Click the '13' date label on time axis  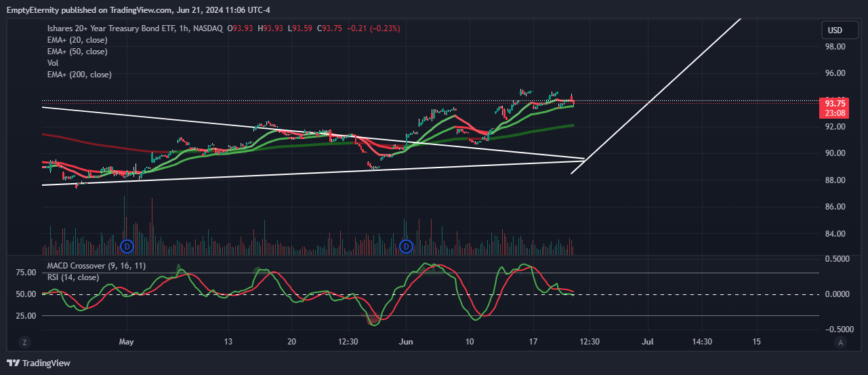tap(228, 342)
